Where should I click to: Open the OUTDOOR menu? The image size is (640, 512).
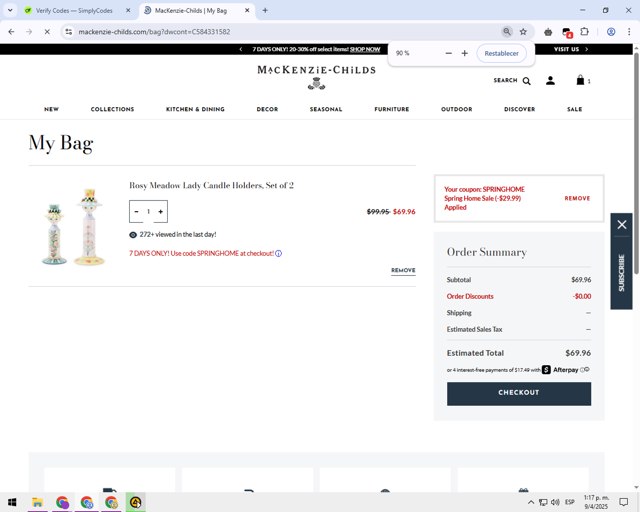(x=456, y=109)
